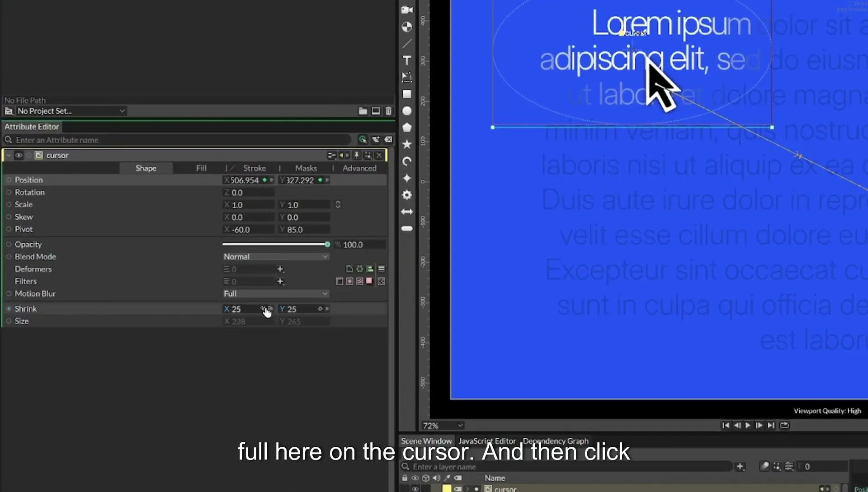868x492 pixels.
Task: Switch to the Stroke tab
Action: (x=255, y=168)
